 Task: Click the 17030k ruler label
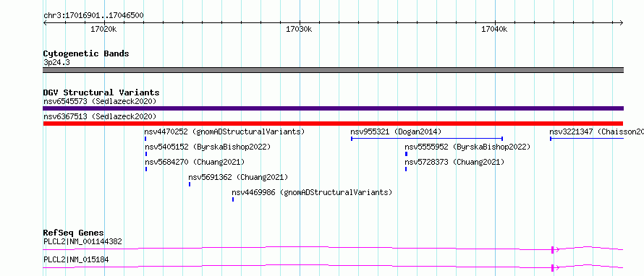point(299,29)
